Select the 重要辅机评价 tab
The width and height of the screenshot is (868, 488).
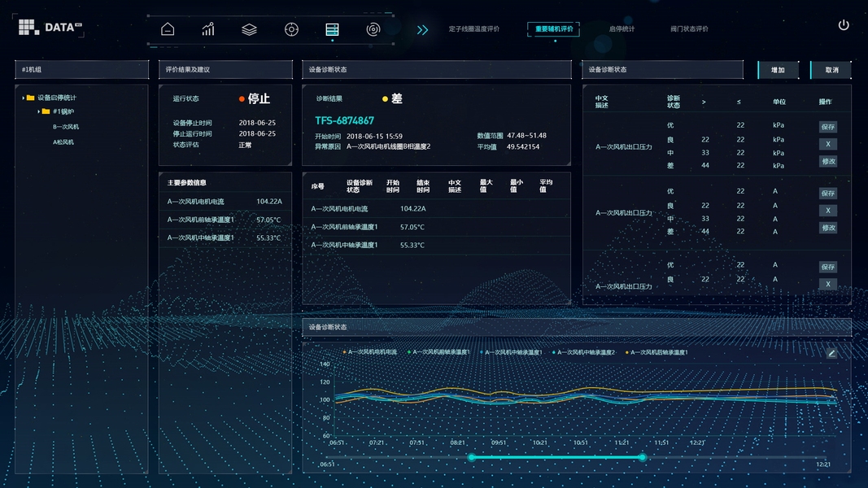pyautogui.click(x=553, y=28)
